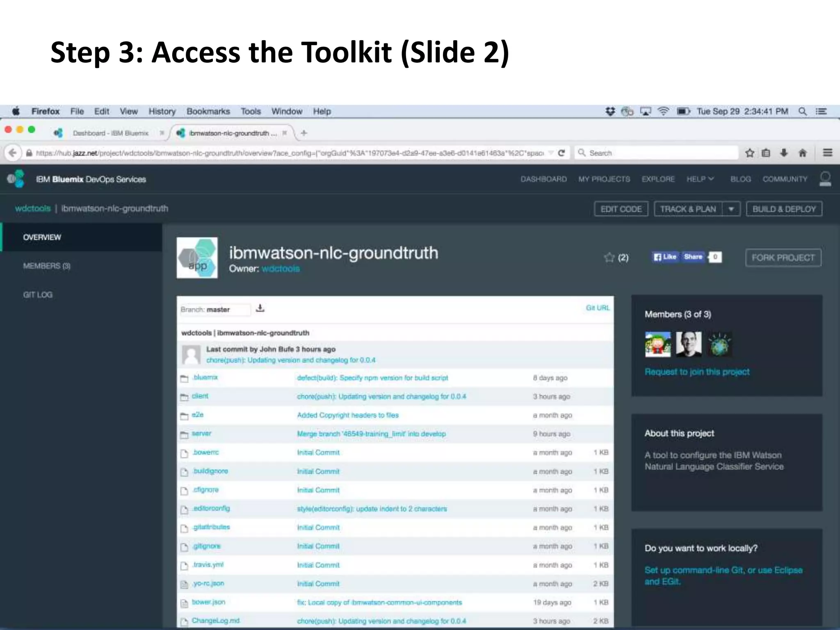Screen dimensions: 840x630
Task: Click the globe member avatar
Action: coord(719,344)
